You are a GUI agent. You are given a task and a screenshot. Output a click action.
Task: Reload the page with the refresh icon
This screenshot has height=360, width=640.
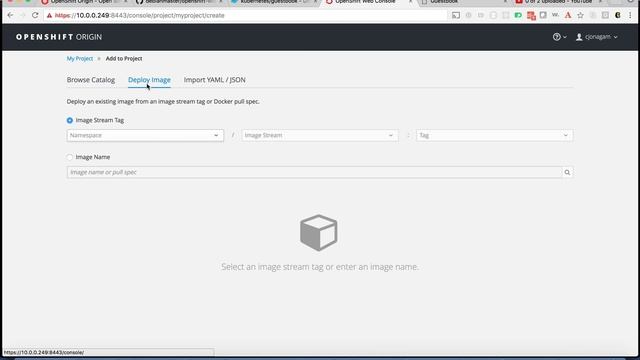[35, 15]
